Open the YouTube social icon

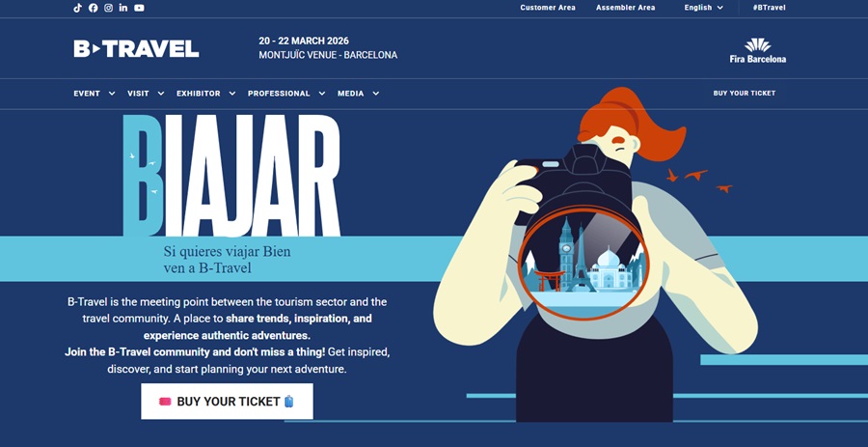pyautogui.click(x=139, y=8)
